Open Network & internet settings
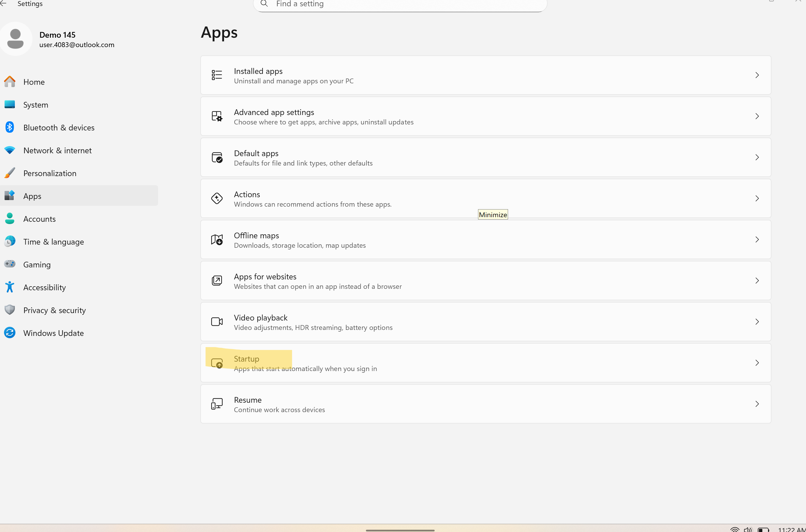The width and height of the screenshot is (806, 532). (57, 150)
